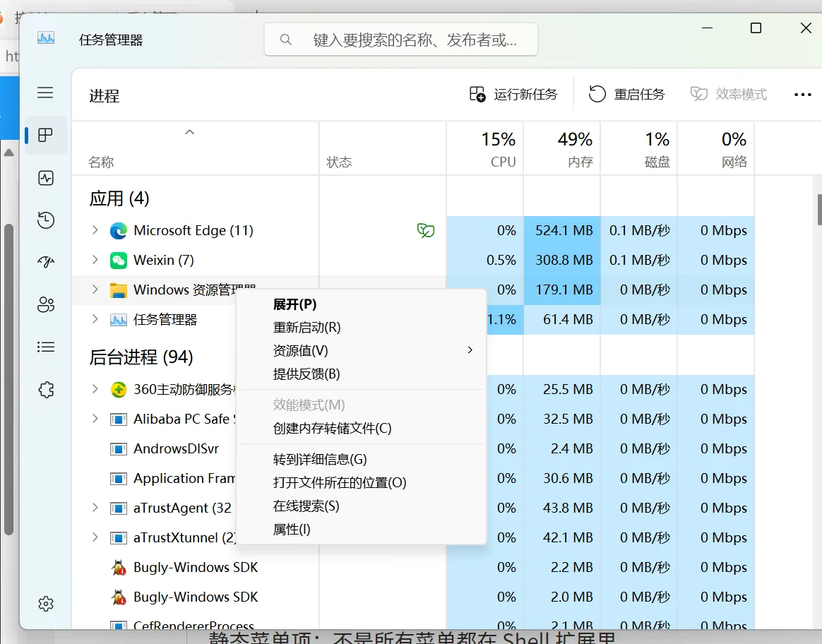
Task: Open the three-dots more options menu
Action: [803, 95]
